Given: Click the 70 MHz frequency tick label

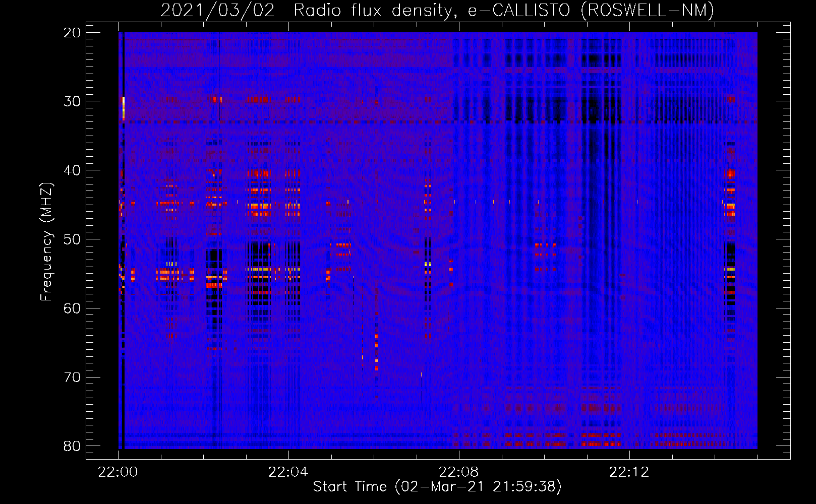Looking at the screenshot, I should click(73, 377).
